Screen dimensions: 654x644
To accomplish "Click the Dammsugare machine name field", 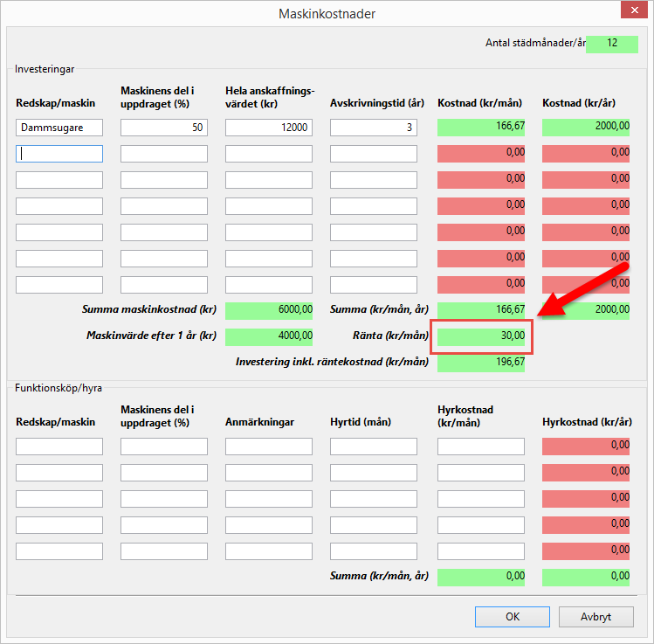I will [x=59, y=128].
